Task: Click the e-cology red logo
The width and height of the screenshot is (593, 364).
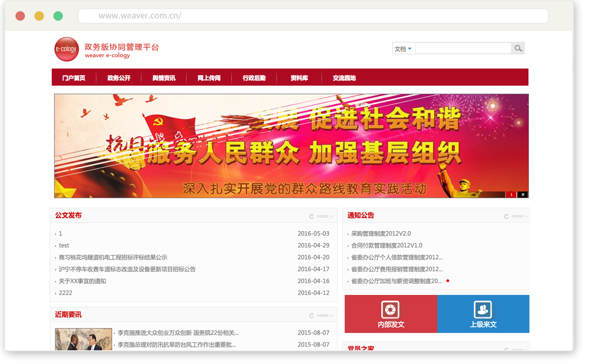Action: coord(67,49)
